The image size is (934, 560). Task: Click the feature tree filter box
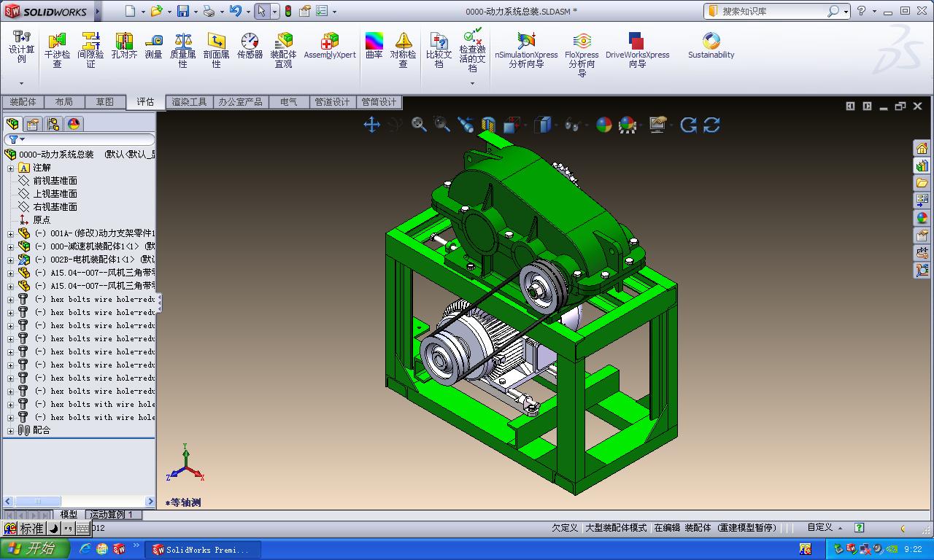pos(80,139)
